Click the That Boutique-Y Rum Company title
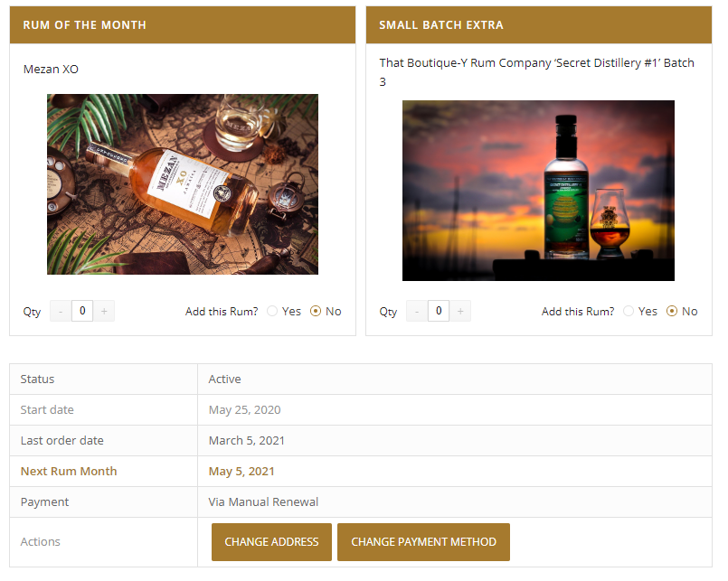 click(x=536, y=72)
